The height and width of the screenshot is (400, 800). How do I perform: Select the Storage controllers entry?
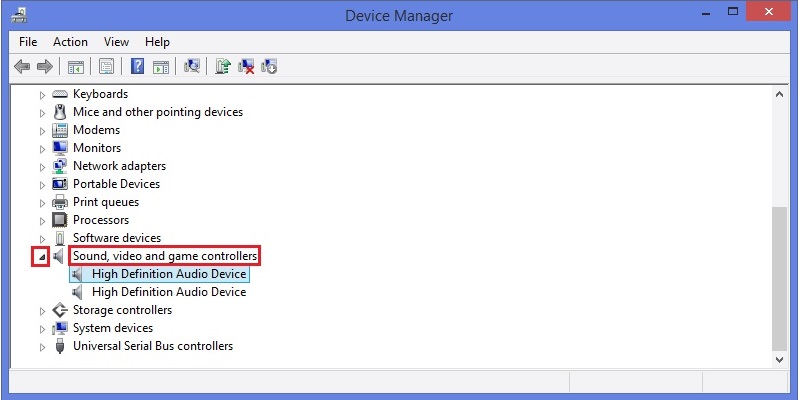(x=122, y=310)
